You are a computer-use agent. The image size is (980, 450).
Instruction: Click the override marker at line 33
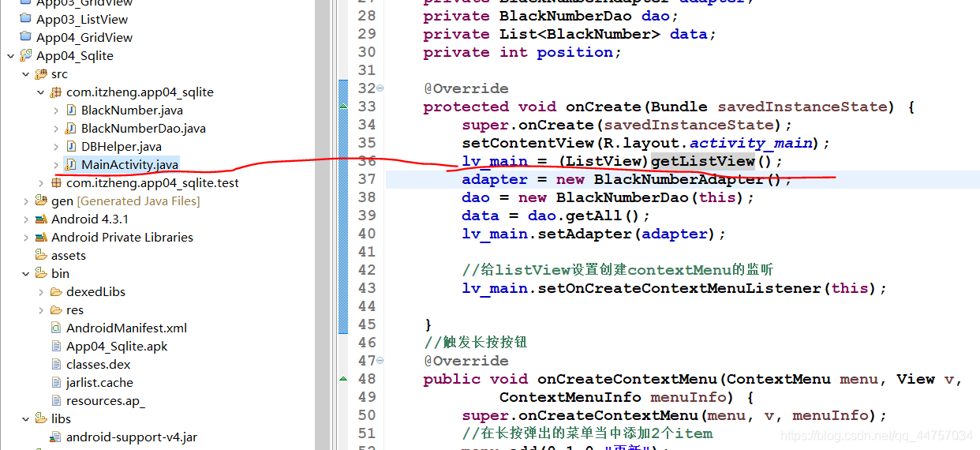click(x=343, y=107)
